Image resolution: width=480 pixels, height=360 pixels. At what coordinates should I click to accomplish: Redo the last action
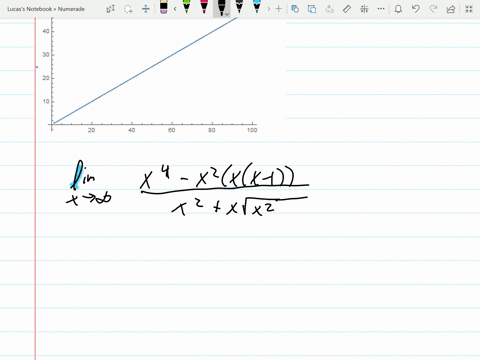[x=433, y=9]
